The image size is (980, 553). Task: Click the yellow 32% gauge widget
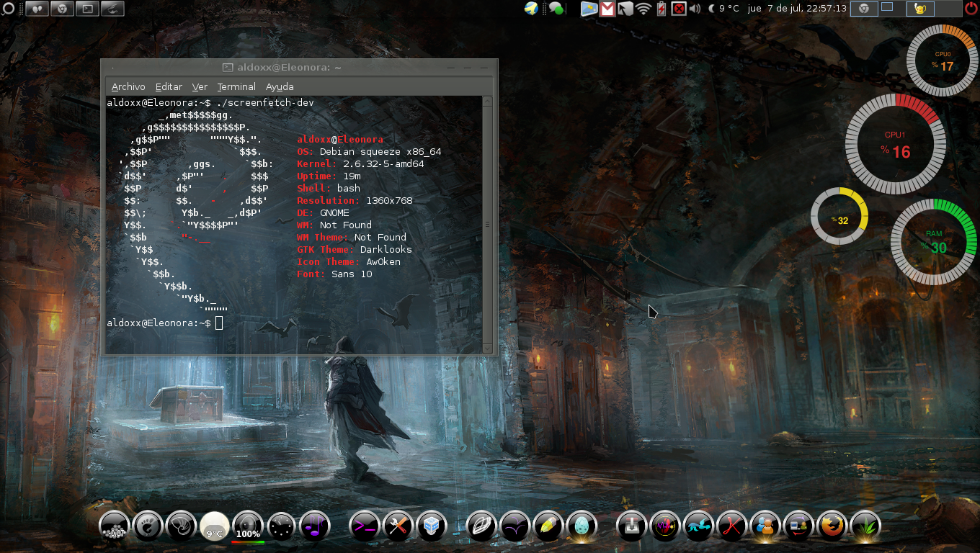click(839, 217)
